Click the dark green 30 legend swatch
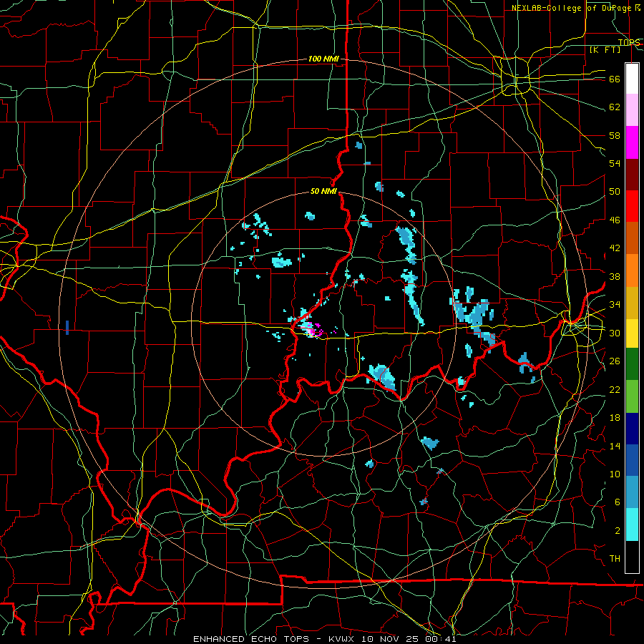 click(x=632, y=364)
